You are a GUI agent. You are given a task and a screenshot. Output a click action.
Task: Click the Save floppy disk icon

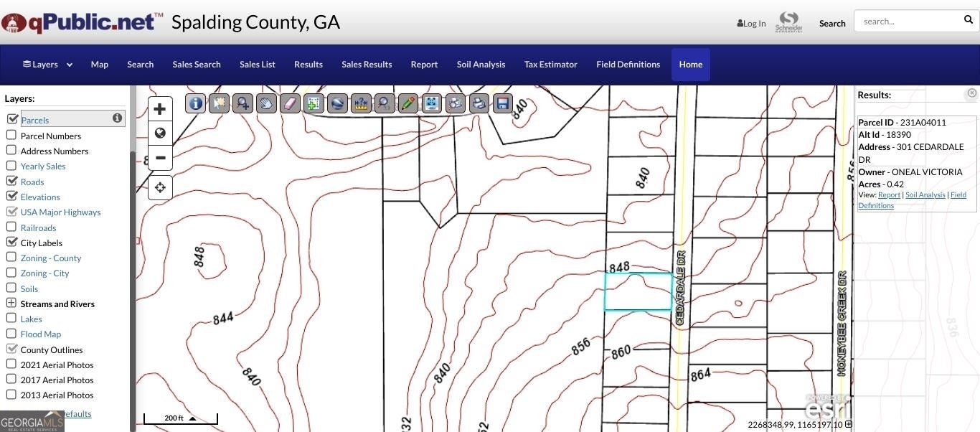click(x=503, y=103)
